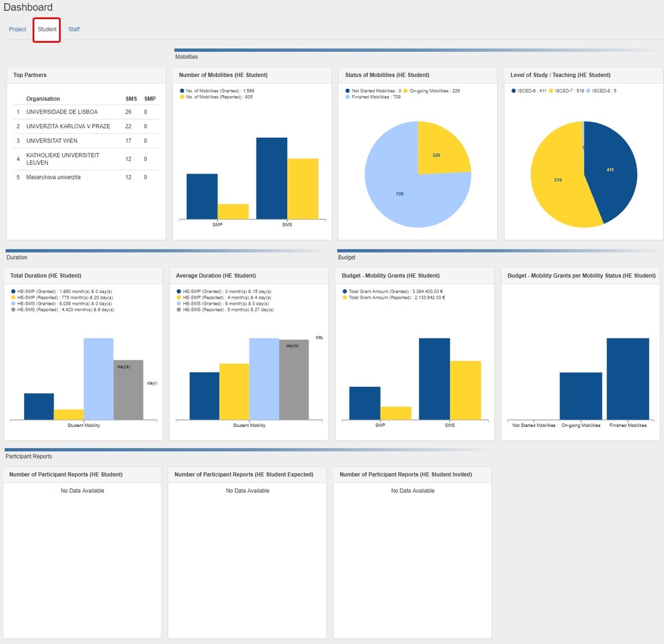Click the Budget section heading

346,257
